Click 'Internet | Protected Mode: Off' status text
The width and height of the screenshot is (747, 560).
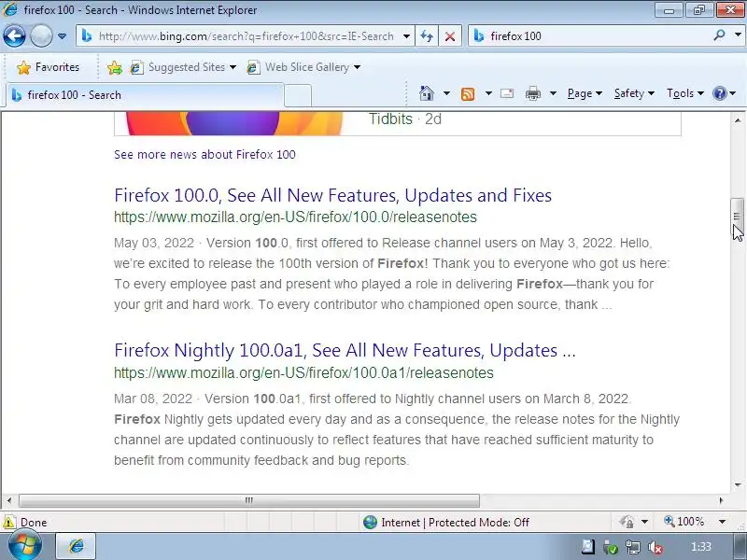click(x=455, y=523)
